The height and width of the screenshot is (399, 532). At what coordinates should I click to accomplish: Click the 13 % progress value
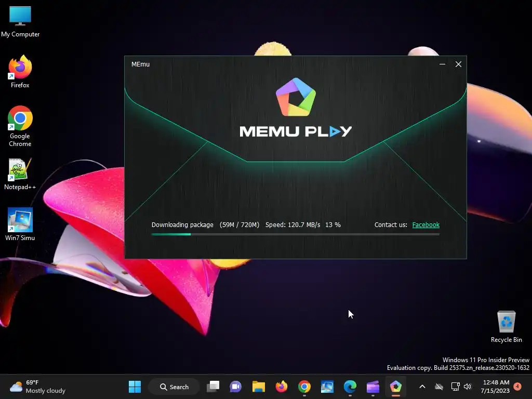[333, 224]
